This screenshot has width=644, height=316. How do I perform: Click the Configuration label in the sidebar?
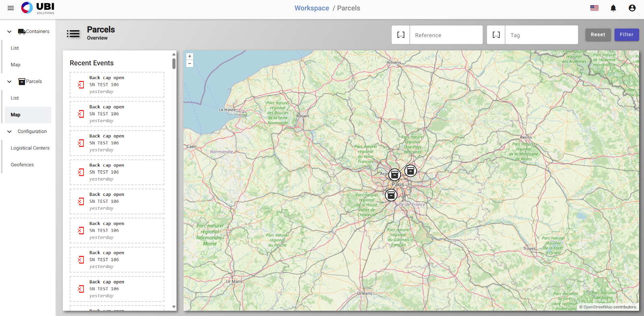click(x=32, y=131)
